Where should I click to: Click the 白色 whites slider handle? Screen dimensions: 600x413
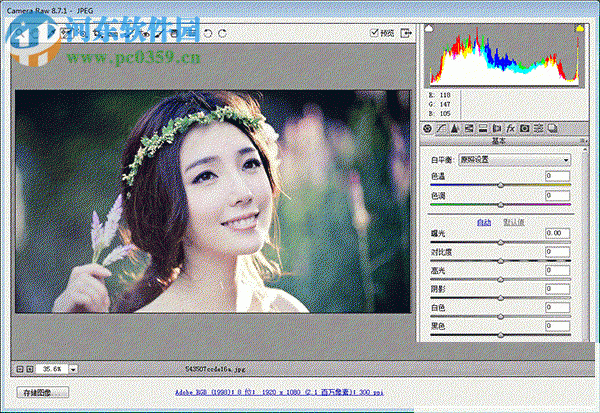(x=501, y=317)
